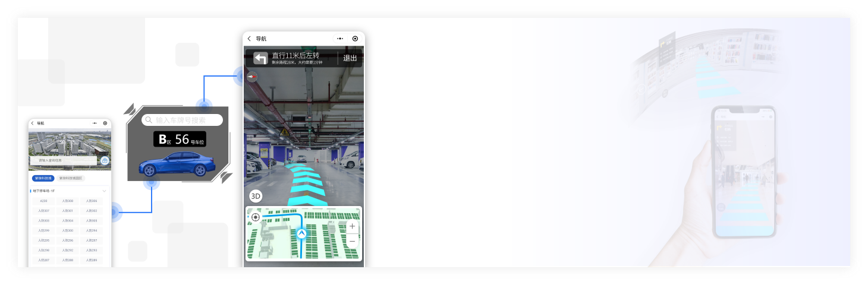Tap the target capsule icon on large phone
Screen dimensions: 868x285
[355, 39]
